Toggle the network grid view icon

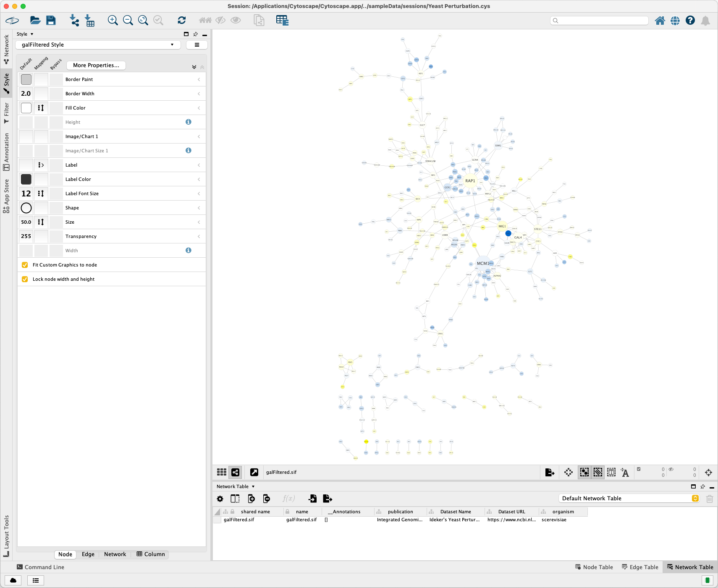point(222,472)
